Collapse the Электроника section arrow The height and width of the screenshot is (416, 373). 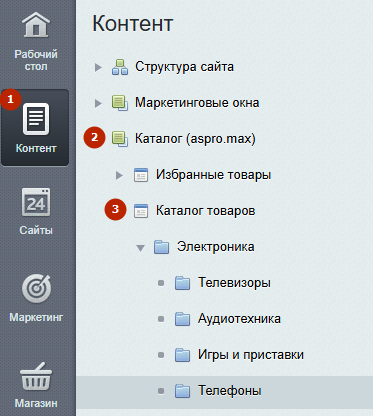click(x=140, y=248)
